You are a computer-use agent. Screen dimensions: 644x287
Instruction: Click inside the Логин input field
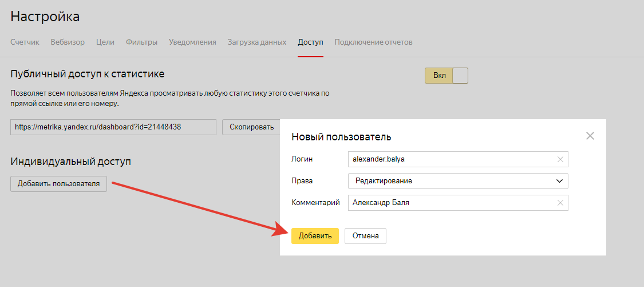coord(449,159)
